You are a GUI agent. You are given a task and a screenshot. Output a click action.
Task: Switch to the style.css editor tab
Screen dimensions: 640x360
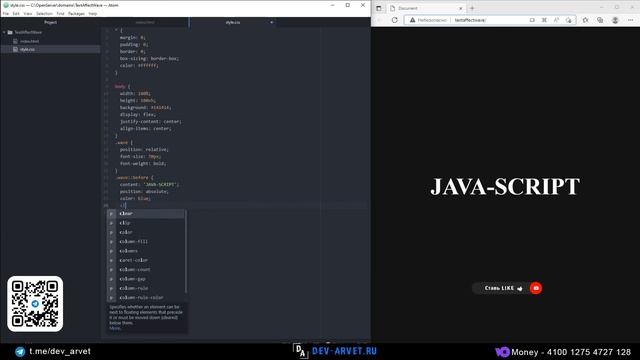(233, 22)
